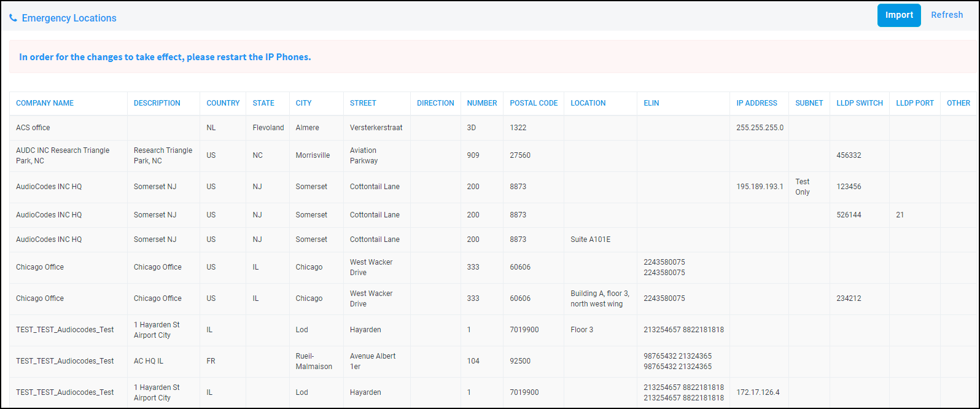
Task: Click LLDP switch value 526144
Action: 849,215
